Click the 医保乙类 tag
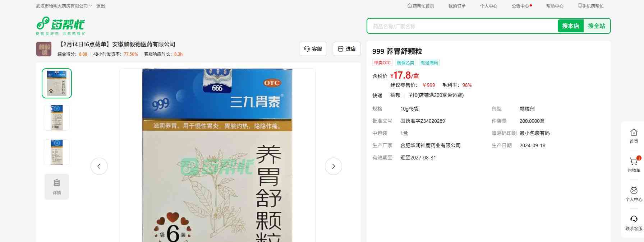The height and width of the screenshot is (242, 644). [406, 63]
